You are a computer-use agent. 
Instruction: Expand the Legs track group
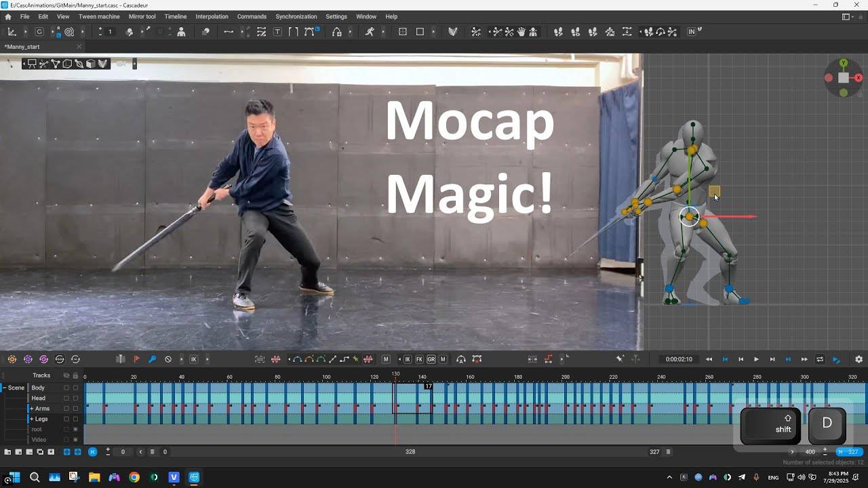[31, 419]
